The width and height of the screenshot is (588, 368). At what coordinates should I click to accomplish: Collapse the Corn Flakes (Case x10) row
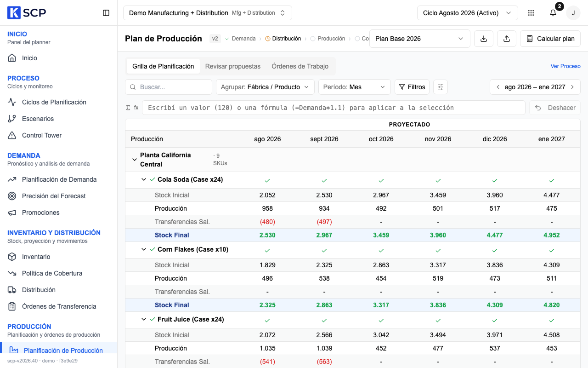pos(144,249)
